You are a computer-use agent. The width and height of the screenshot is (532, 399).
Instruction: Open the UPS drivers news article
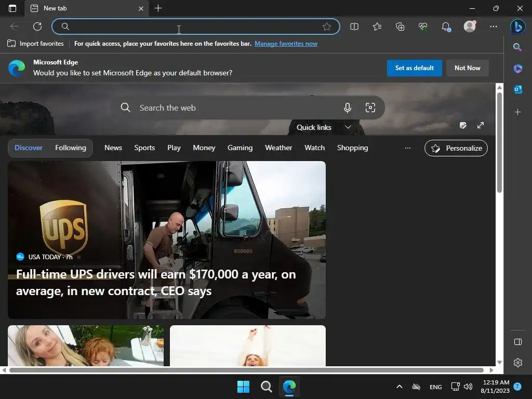167,240
